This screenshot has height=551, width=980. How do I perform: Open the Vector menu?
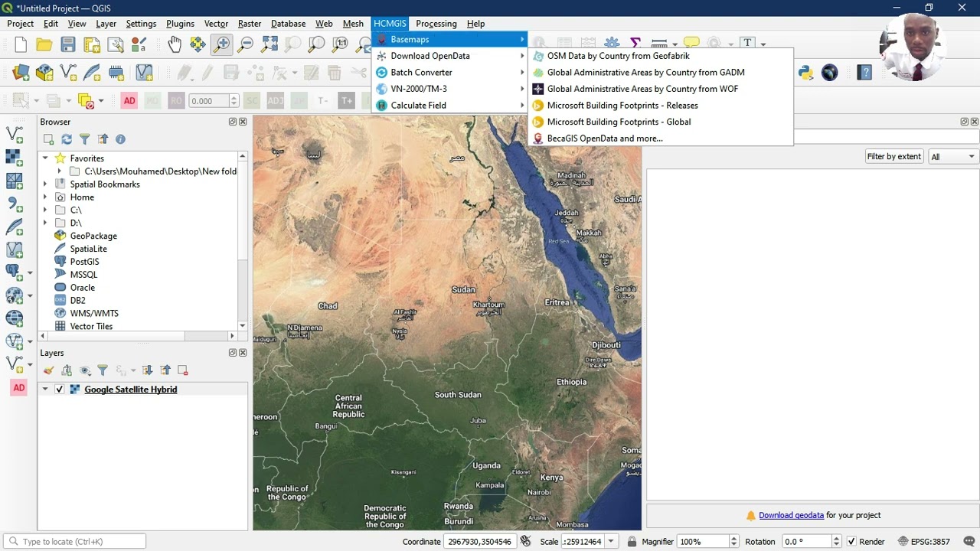click(216, 24)
